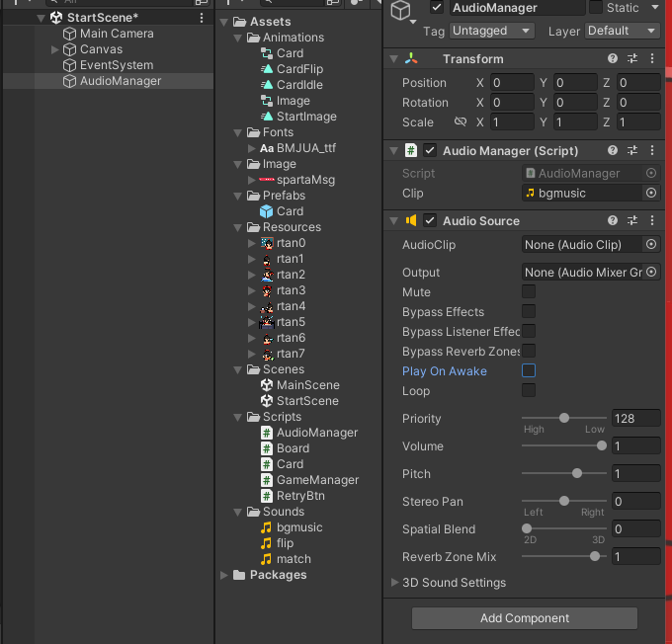Open the Layer dropdown showing Default
This screenshot has width=672, height=644.
(623, 31)
